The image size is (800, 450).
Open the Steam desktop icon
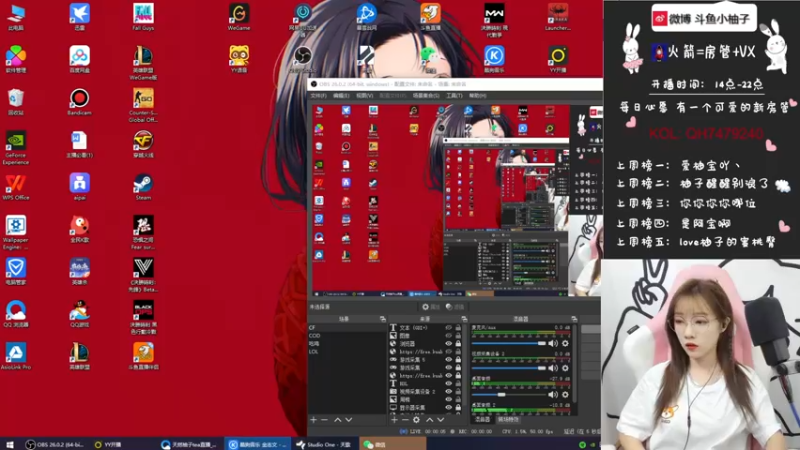tap(143, 187)
